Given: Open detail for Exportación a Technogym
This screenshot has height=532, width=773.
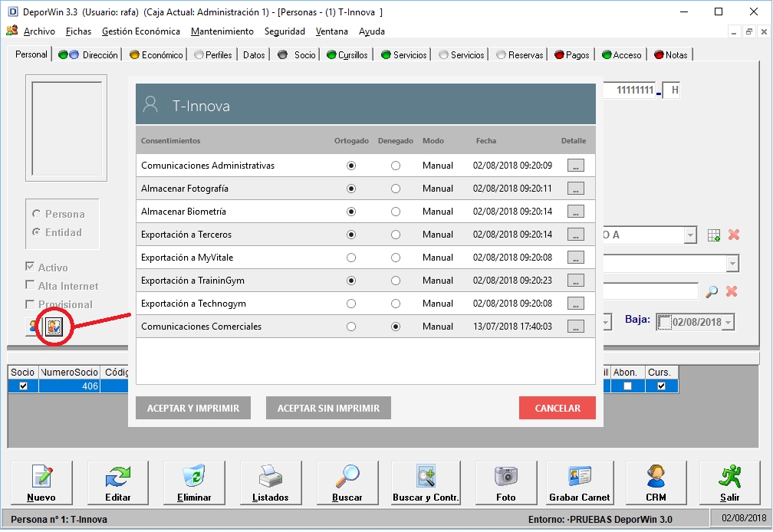Looking at the screenshot, I should coord(575,304).
